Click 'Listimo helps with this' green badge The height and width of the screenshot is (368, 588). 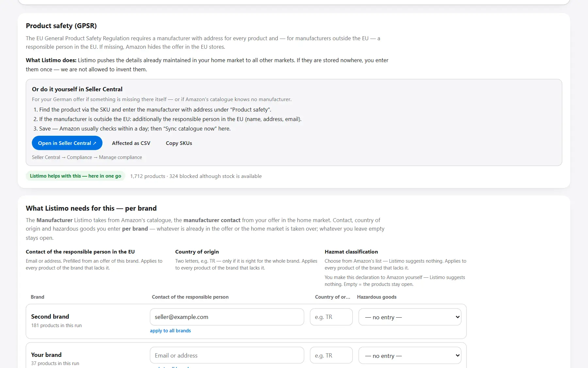coord(75,176)
